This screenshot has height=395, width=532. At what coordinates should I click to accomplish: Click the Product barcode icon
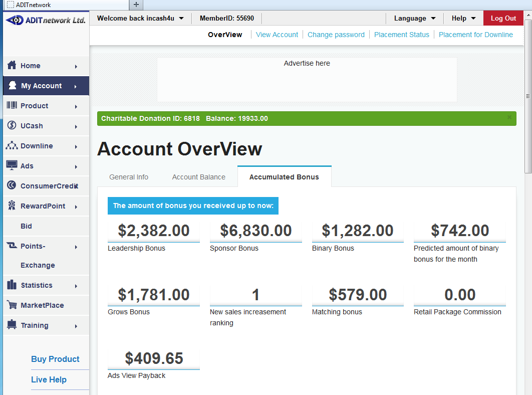[12, 105]
